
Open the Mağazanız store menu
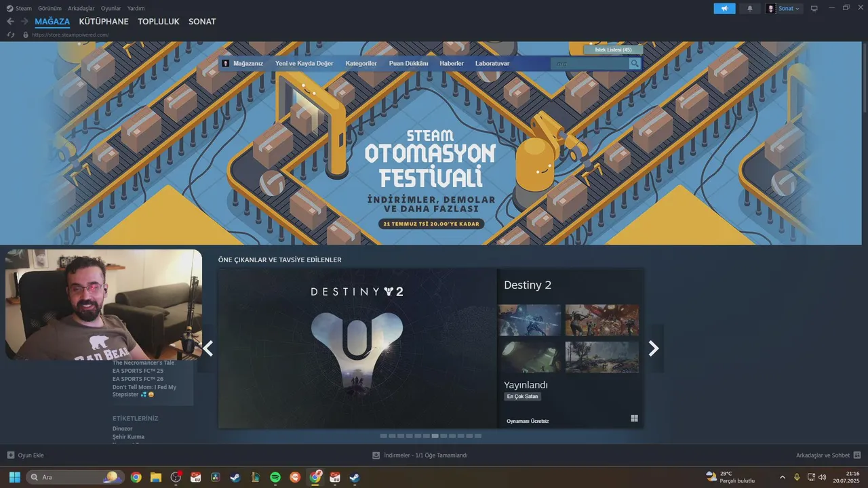[x=248, y=64]
